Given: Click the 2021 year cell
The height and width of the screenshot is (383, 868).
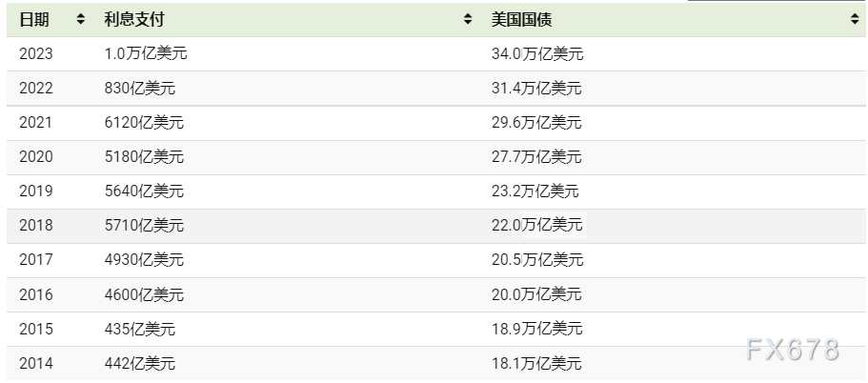Looking at the screenshot, I should click(x=36, y=123).
